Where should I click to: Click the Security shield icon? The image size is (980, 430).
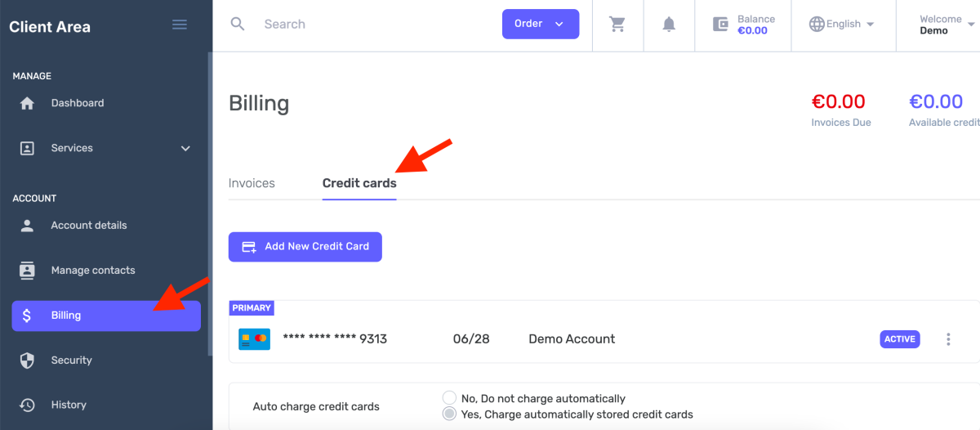27,361
